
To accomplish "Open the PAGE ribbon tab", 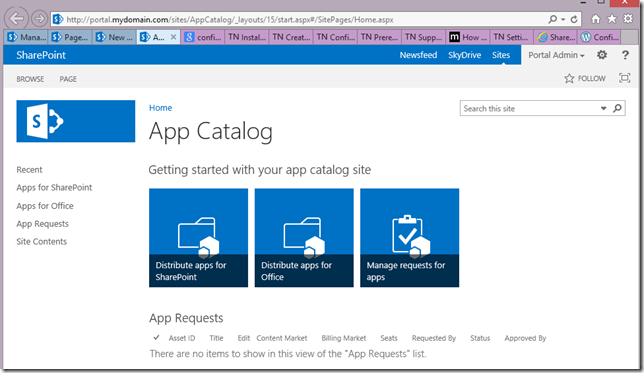I will click(x=68, y=79).
